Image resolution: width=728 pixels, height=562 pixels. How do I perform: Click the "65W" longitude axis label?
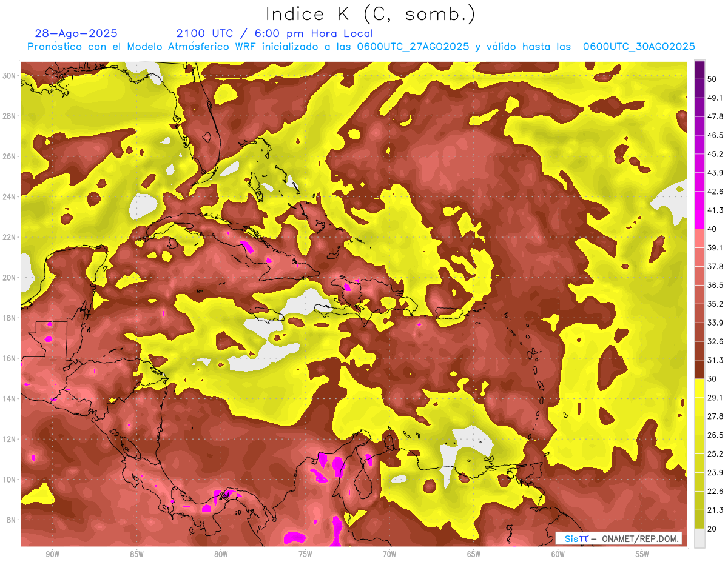tap(474, 554)
